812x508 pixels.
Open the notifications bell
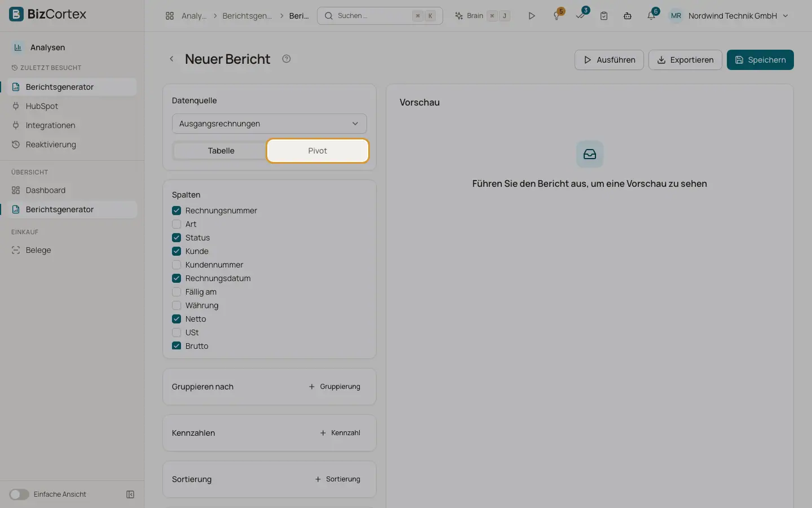point(651,16)
